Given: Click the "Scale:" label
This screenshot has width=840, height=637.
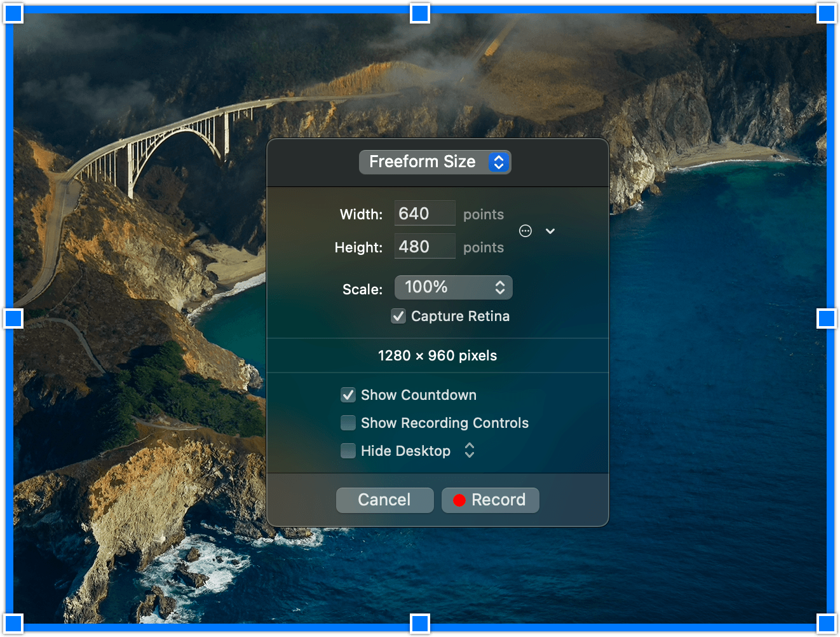Looking at the screenshot, I should pyautogui.click(x=363, y=290).
